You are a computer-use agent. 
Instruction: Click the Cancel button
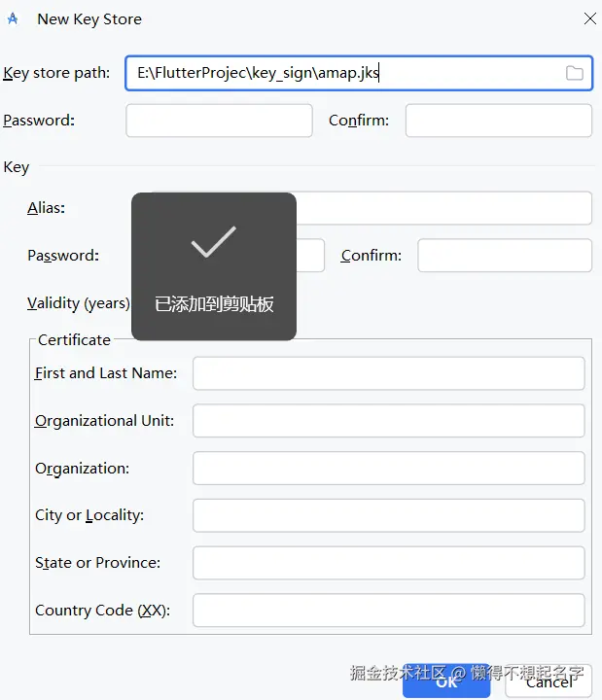point(549,682)
